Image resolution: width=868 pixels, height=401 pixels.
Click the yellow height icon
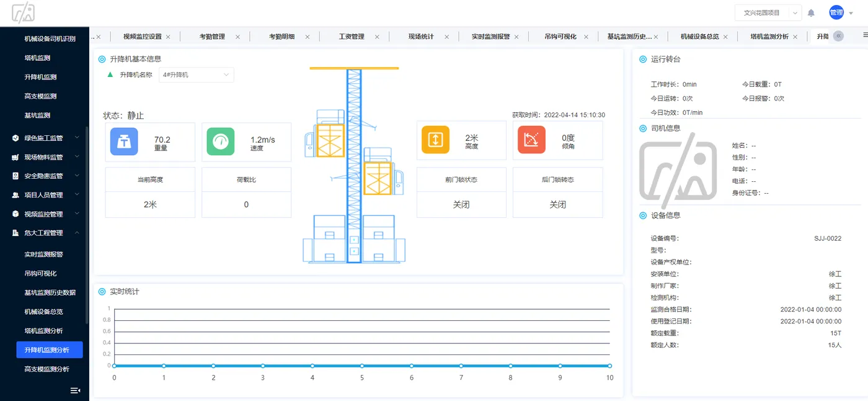[x=435, y=140]
